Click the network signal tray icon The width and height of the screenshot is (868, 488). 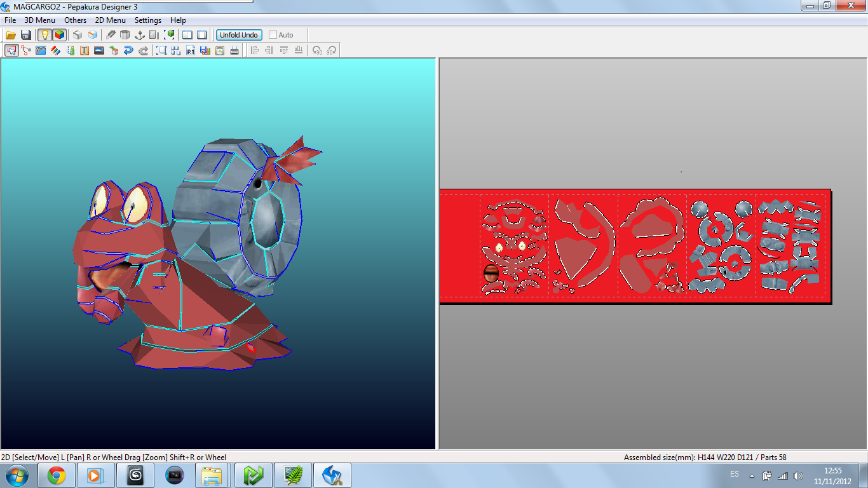(x=783, y=475)
